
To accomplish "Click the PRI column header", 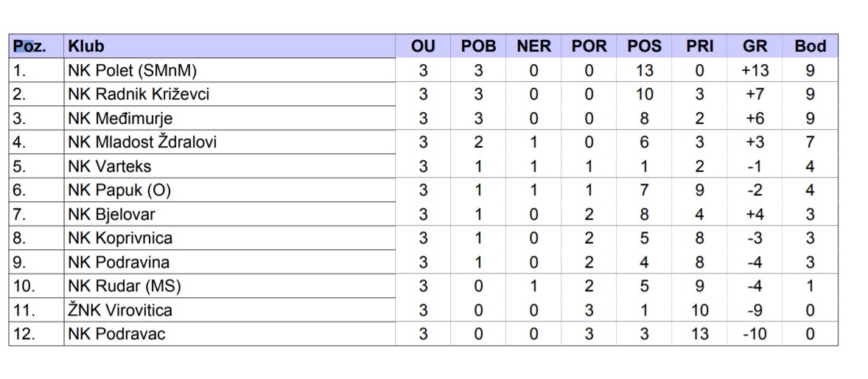I will [700, 46].
